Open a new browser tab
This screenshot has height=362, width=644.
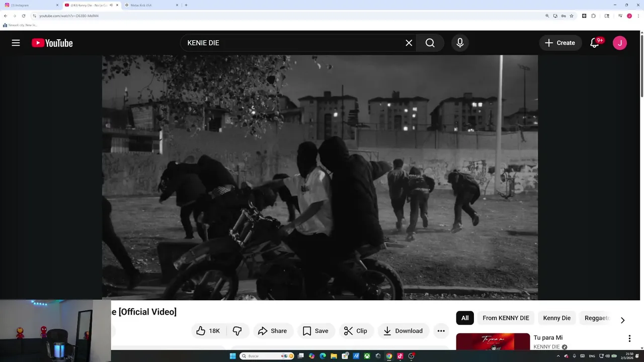click(x=186, y=5)
